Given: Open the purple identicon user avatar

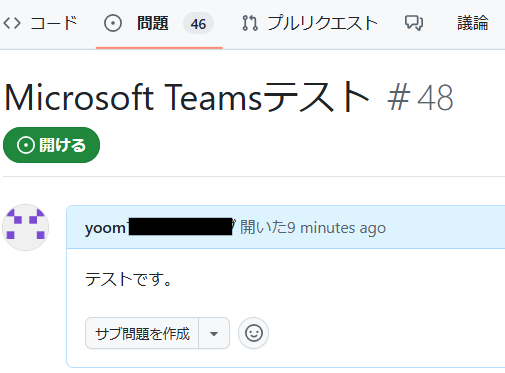Looking at the screenshot, I should pos(26,227).
